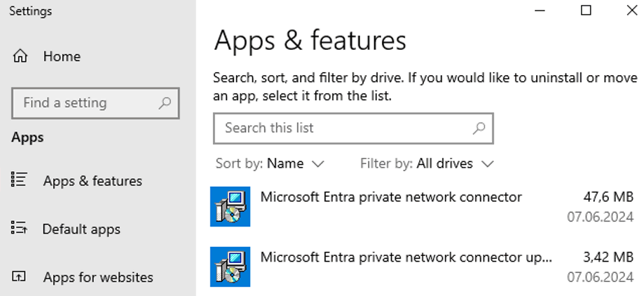The height and width of the screenshot is (296, 644).
Task: Go to Home settings page
Action: point(62,56)
